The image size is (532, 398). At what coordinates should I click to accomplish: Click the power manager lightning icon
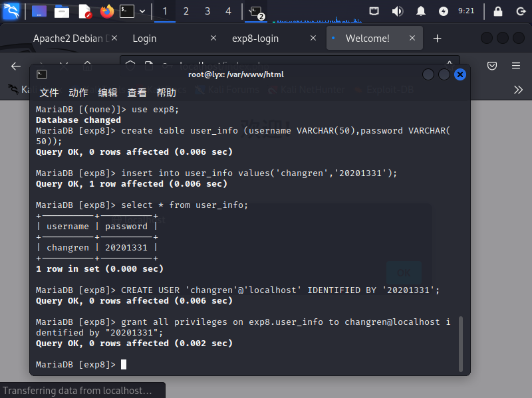(443, 11)
